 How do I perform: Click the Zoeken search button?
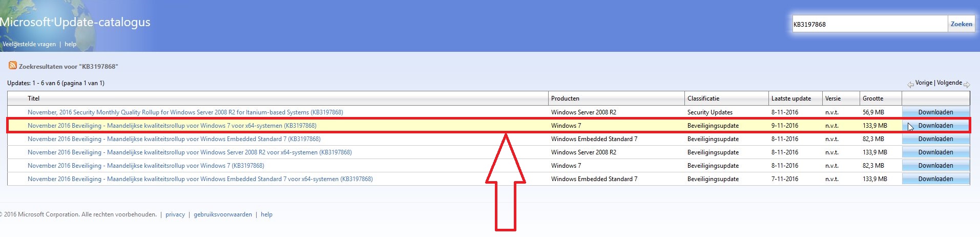point(961,24)
